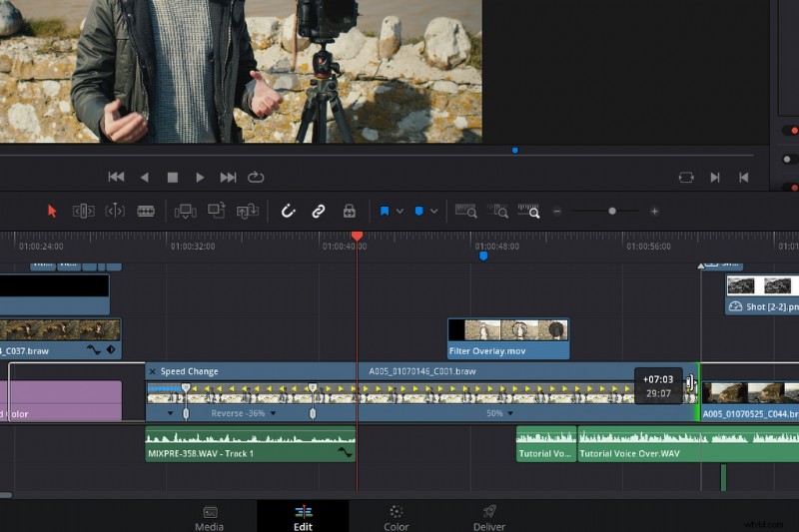Click the red playhead handle on ruler
This screenshot has height=532, width=799.
pos(358,236)
